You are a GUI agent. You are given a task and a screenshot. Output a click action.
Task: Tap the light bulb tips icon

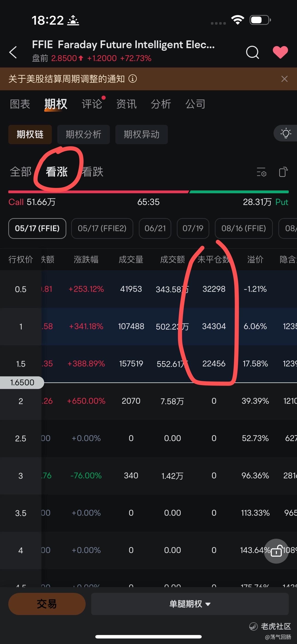[286, 133]
